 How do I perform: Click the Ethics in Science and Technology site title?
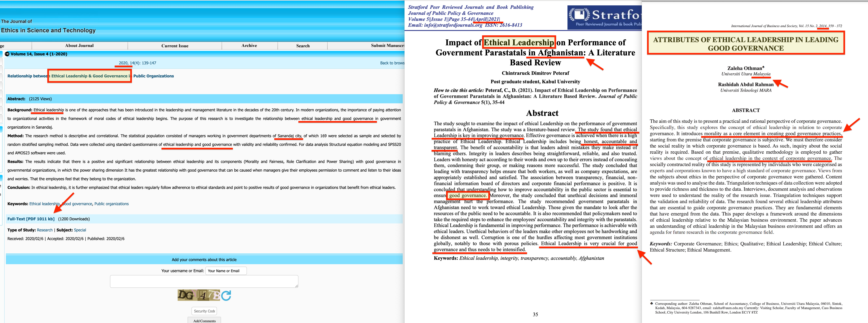48,30
